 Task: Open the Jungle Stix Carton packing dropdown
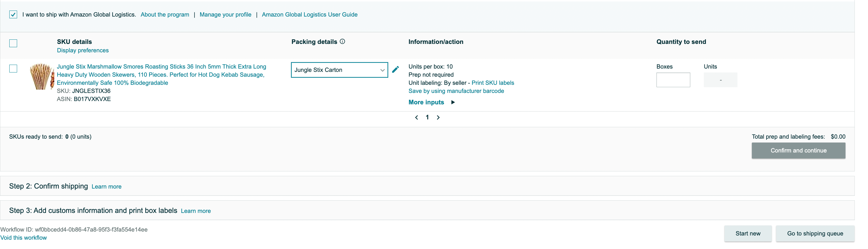click(x=339, y=70)
